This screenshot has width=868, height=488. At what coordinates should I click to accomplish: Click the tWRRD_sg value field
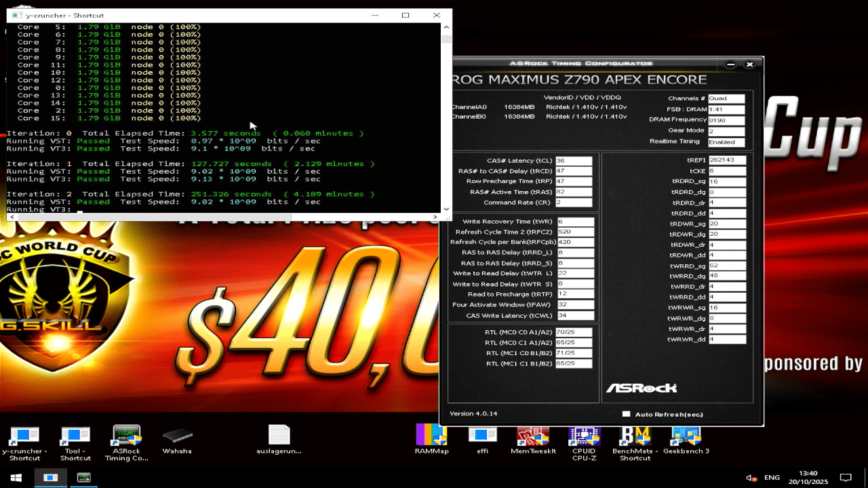727,266
